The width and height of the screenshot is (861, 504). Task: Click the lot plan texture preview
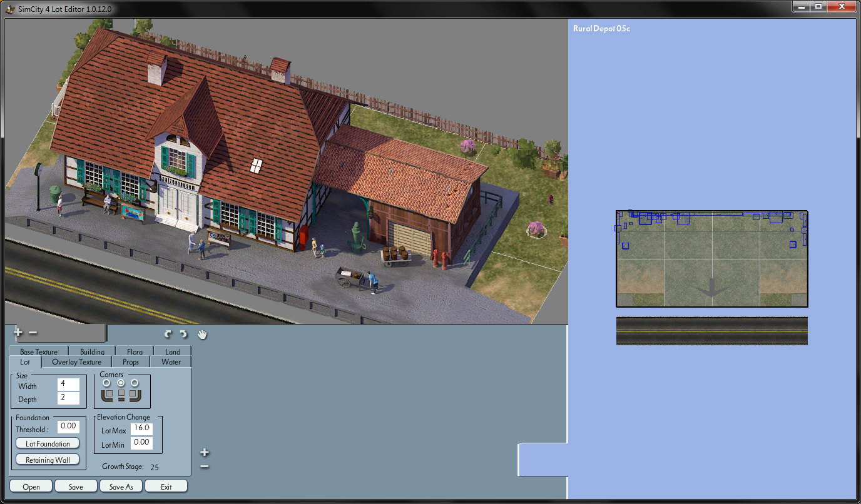click(x=712, y=259)
